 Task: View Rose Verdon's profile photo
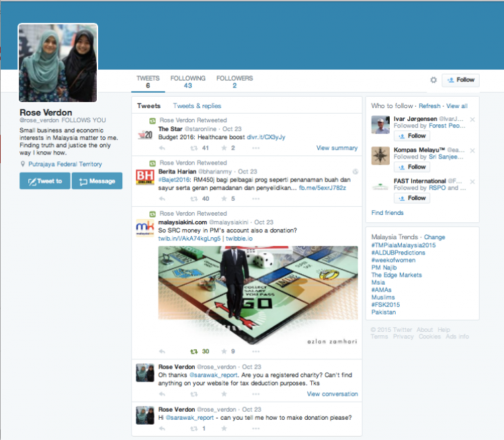click(x=58, y=62)
